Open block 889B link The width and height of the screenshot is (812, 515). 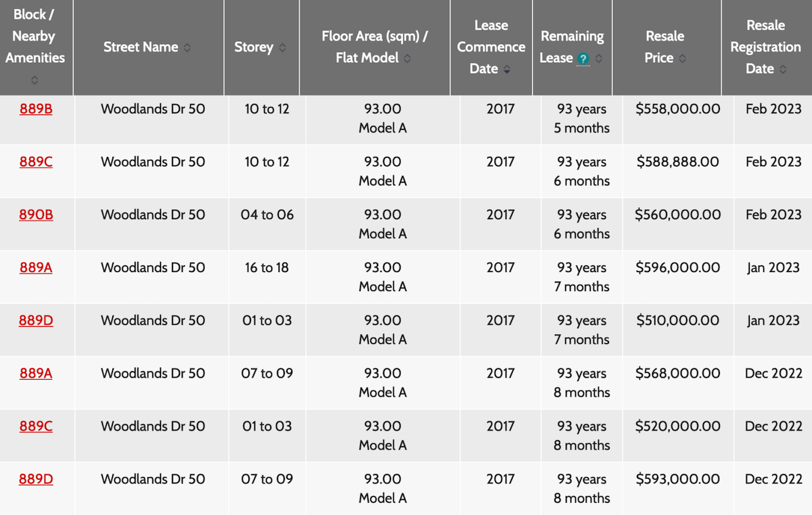tap(36, 108)
